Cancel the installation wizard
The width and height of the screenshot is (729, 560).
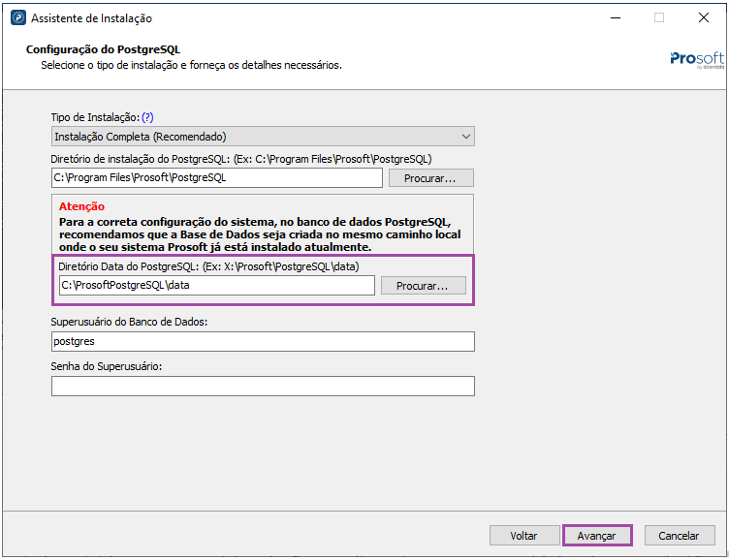click(x=679, y=536)
